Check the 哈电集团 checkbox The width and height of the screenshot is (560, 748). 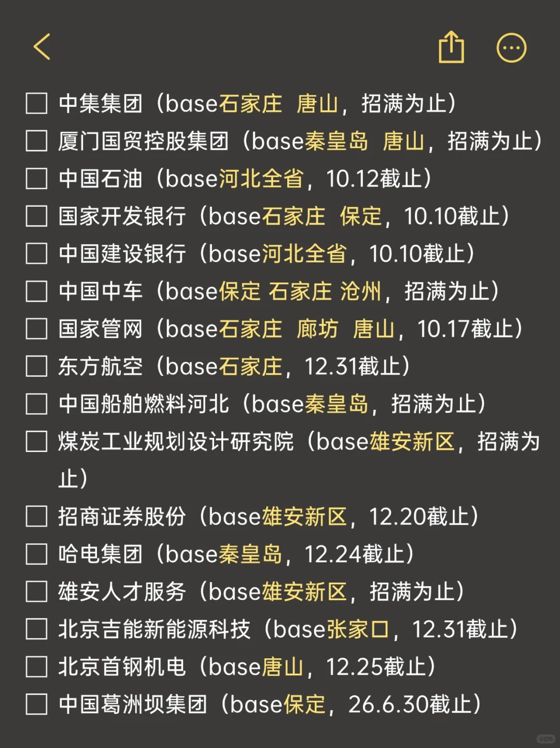[37, 554]
